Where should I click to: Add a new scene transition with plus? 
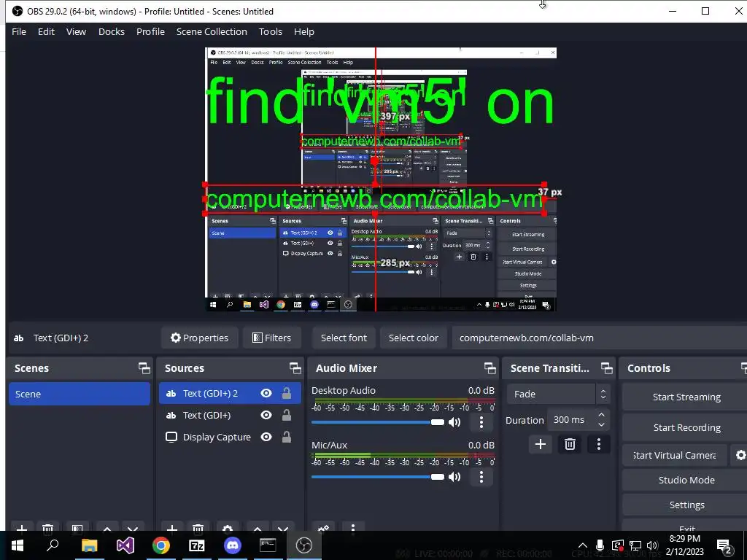[541, 444]
